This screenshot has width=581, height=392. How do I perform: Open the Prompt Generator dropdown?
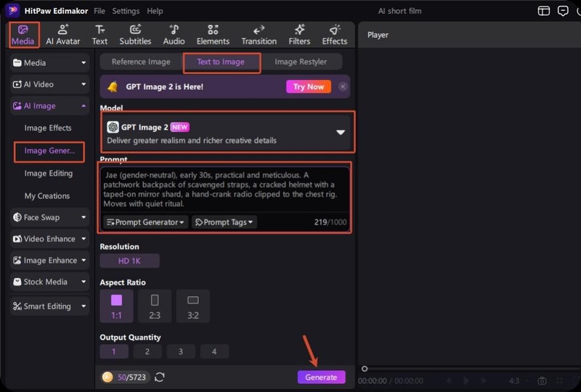[146, 222]
